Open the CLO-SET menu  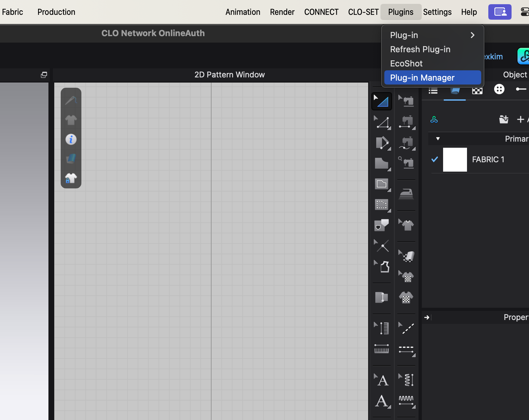(363, 12)
